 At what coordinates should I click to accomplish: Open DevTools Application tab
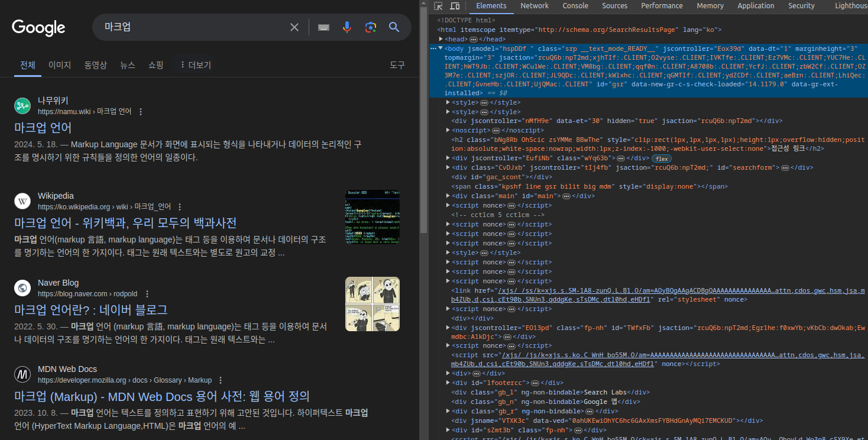[x=756, y=6]
